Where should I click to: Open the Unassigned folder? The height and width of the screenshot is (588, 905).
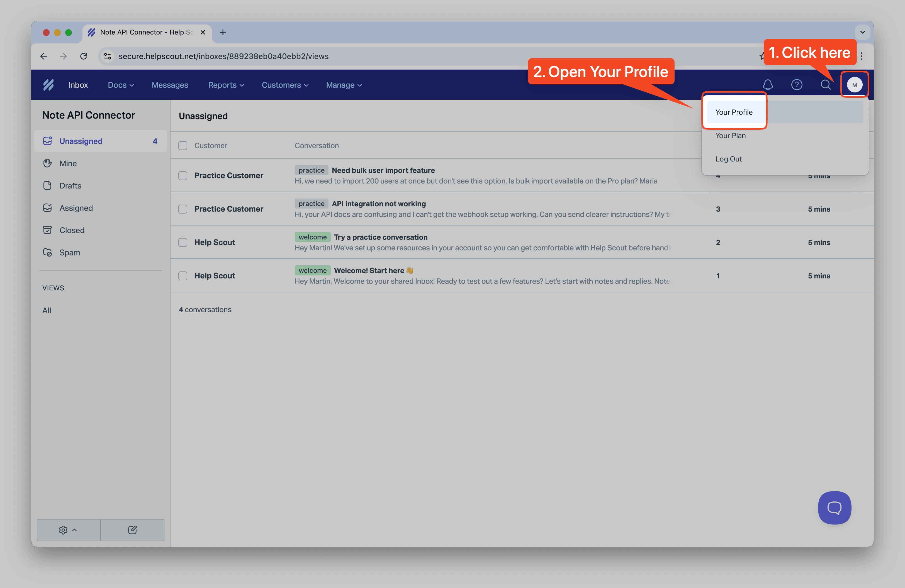(100, 141)
